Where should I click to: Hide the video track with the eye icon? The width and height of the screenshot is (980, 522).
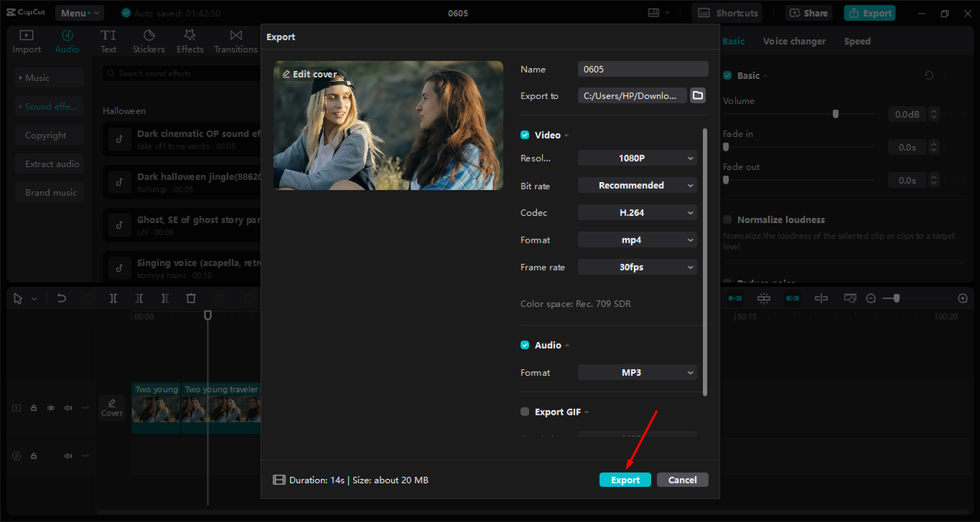(51, 408)
